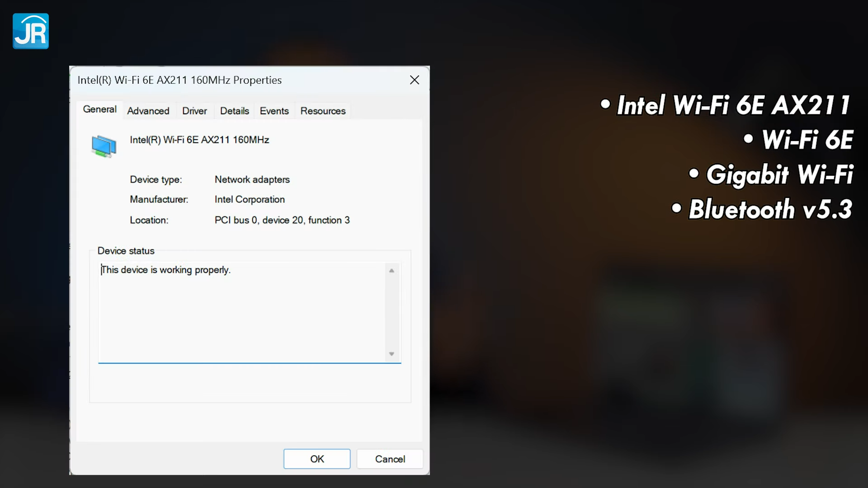This screenshot has height=488, width=868.
Task: View the Events tab
Action: (x=274, y=111)
